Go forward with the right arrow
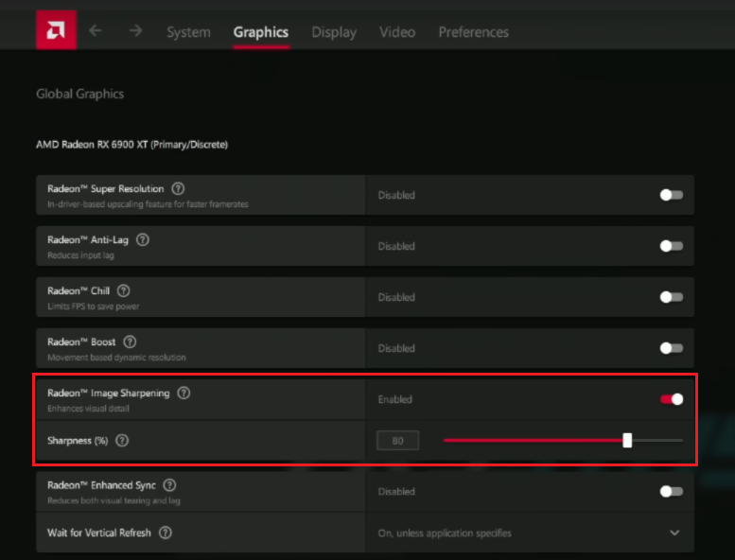Viewport: 735px width, 560px height. 135,30
